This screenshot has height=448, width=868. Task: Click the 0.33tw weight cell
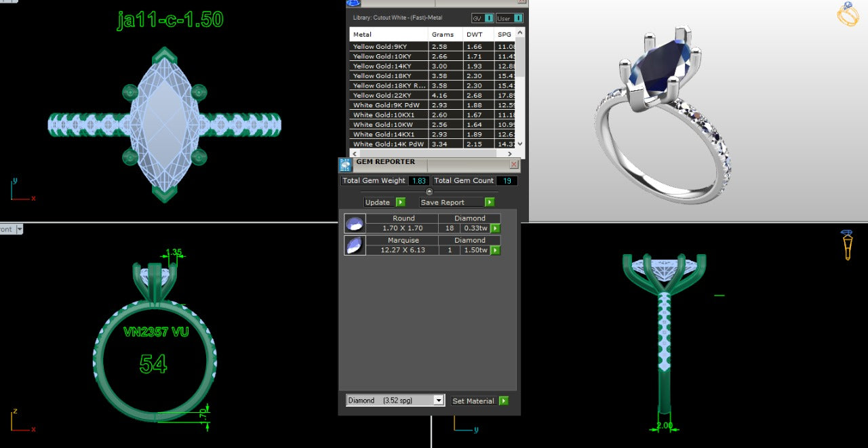point(475,228)
